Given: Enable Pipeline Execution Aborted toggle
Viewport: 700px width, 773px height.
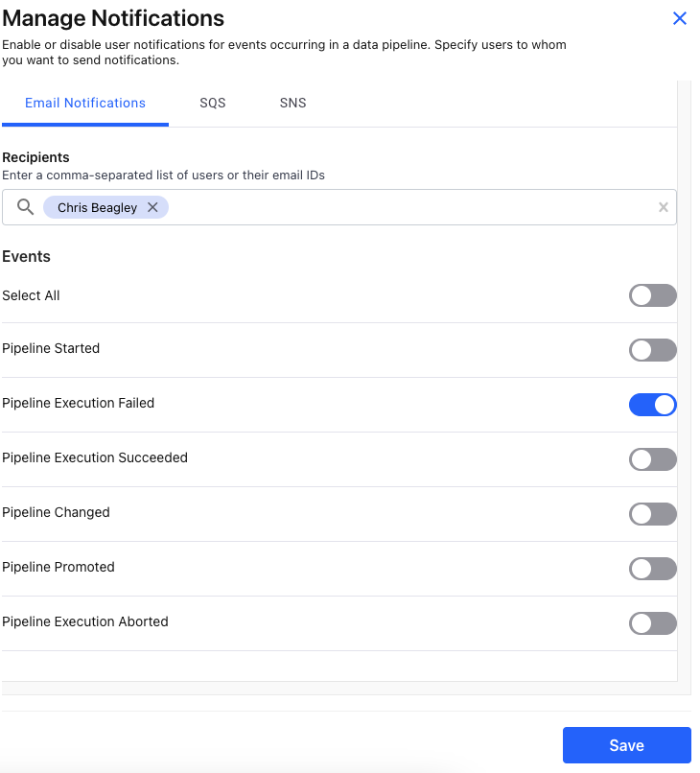Looking at the screenshot, I should click(x=652, y=623).
